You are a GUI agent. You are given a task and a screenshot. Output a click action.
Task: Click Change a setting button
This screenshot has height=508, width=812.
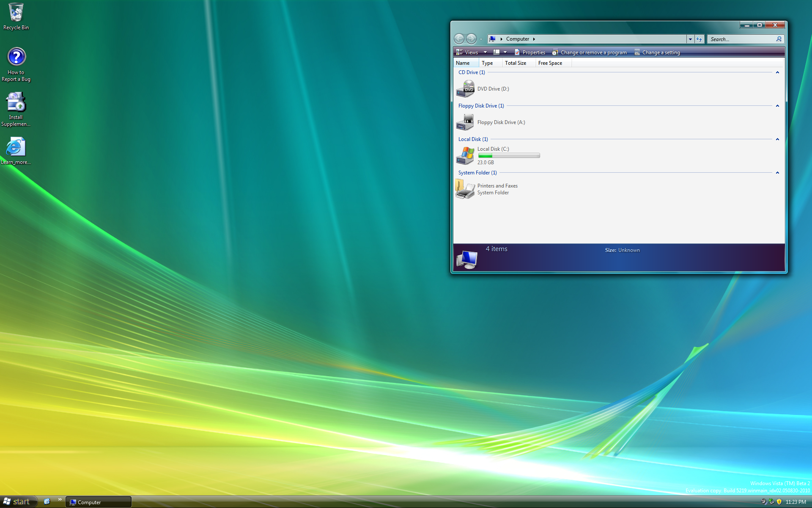pos(657,52)
